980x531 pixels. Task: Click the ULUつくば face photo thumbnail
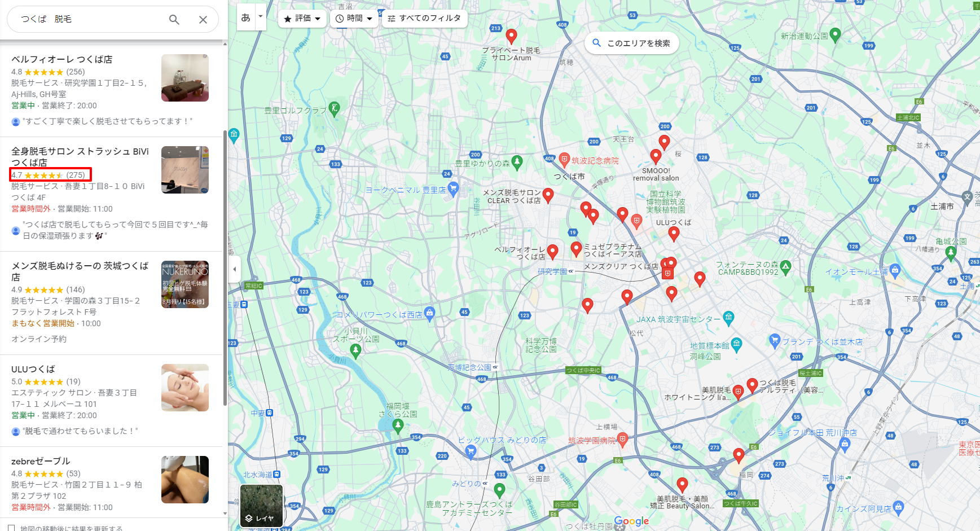185,388
